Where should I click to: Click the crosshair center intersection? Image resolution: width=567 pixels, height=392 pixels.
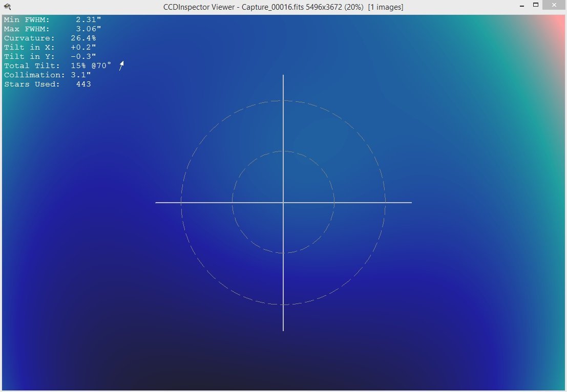[283, 203]
